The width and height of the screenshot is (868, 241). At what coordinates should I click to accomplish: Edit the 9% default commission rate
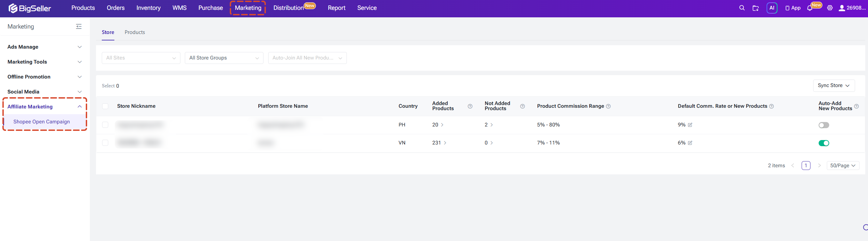click(690, 125)
